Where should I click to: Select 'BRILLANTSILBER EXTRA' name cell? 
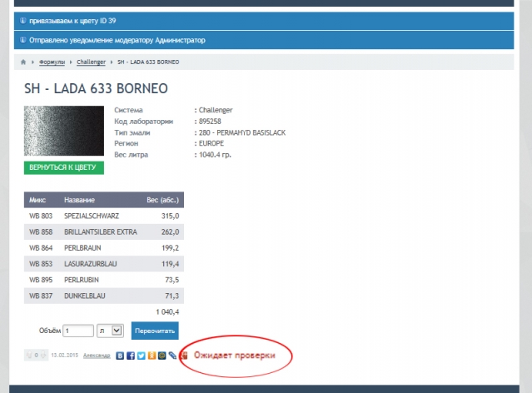pos(101,231)
